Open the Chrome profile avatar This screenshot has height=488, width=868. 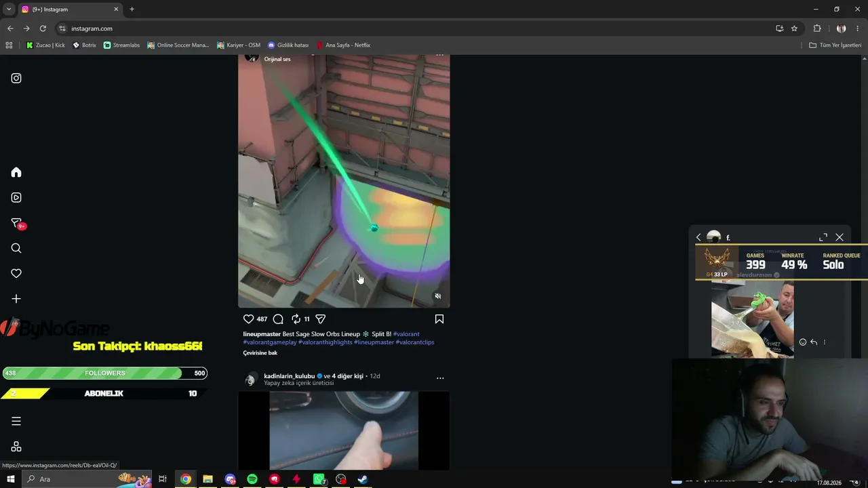click(x=841, y=28)
